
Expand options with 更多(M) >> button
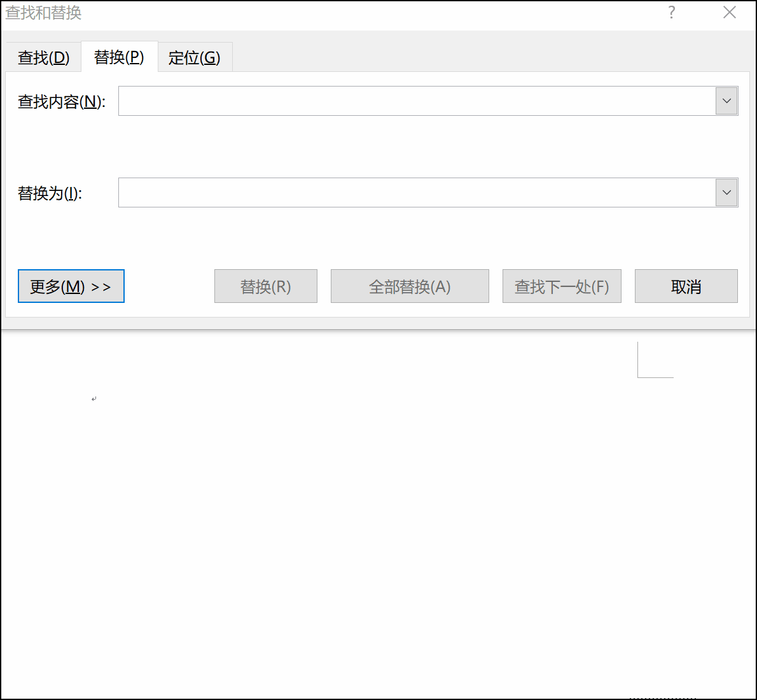click(x=71, y=286)
